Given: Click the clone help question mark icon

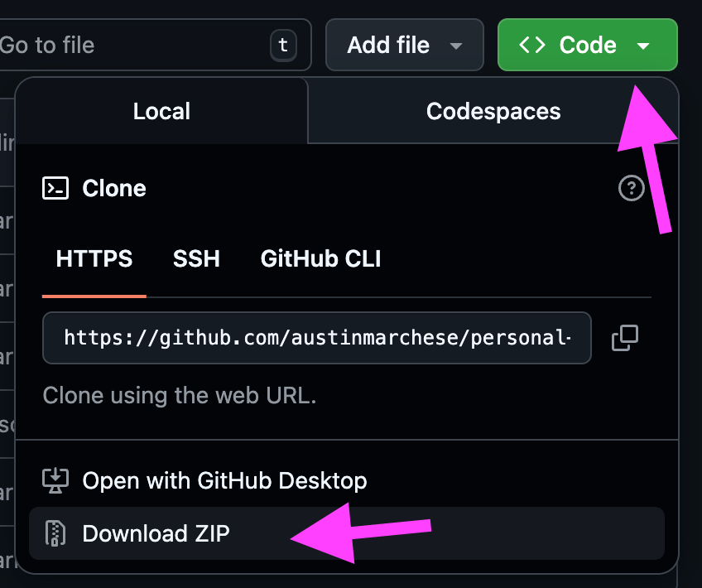Looking at the screenshot, I should click(x=632, y=188).
